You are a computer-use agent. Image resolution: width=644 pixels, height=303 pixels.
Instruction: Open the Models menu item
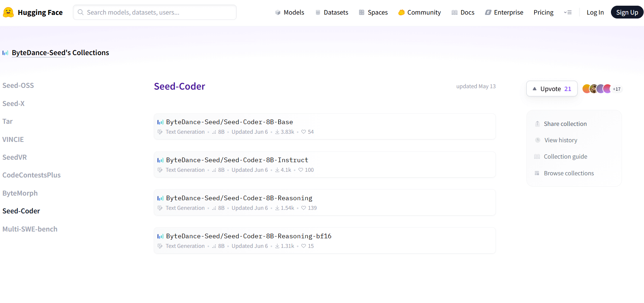[290, 12]
